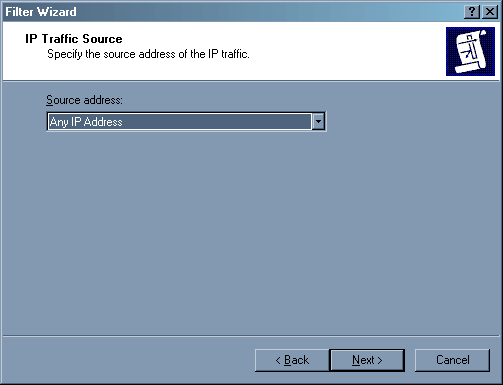
Task: Click the Specify the source address description
Action: click(x=148, y=54)
